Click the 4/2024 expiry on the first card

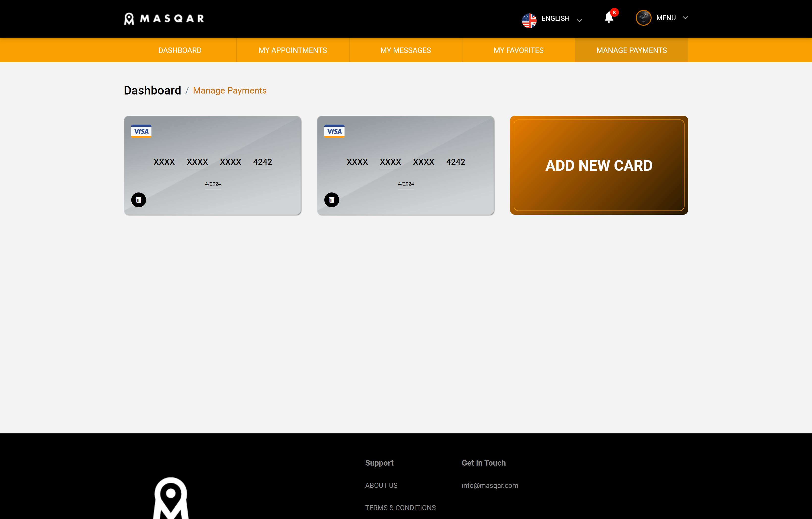click(x=213, y=184)
